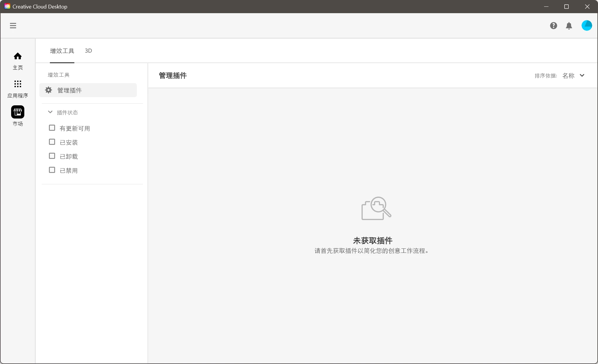Go to 主页 home icon
598x364 pixels.
pyautogui.click(x=18, y=56)
